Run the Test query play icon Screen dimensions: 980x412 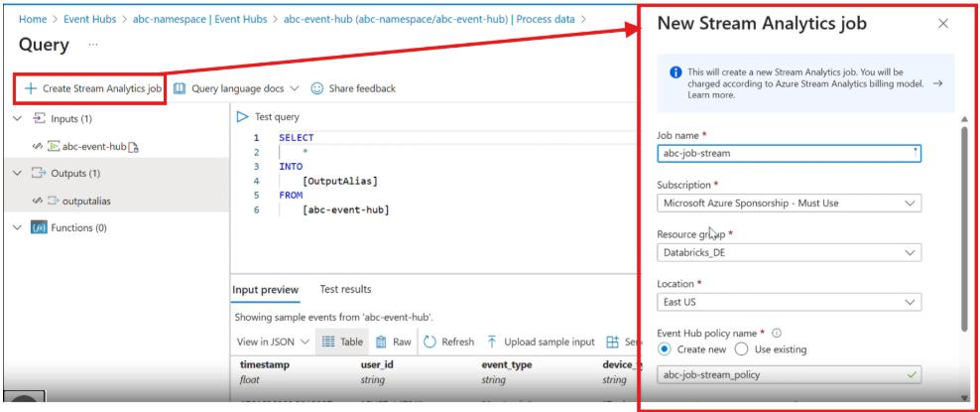[x=243, y=117]
